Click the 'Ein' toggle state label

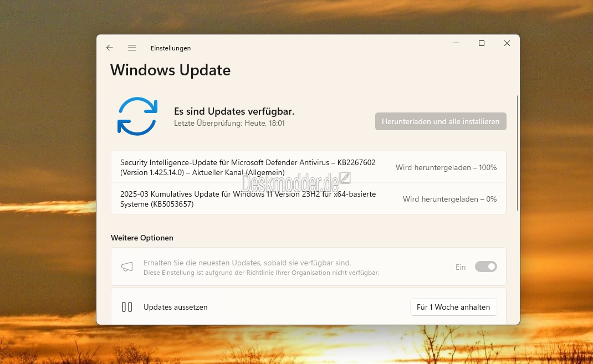[x=460, y=267]
